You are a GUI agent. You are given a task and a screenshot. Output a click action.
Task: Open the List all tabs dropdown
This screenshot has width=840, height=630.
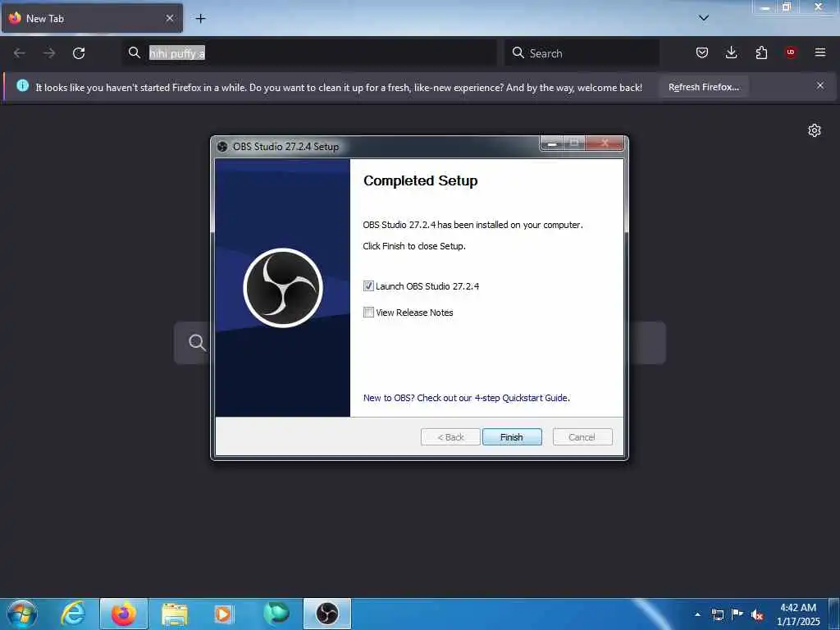click(x=703, y=18)
